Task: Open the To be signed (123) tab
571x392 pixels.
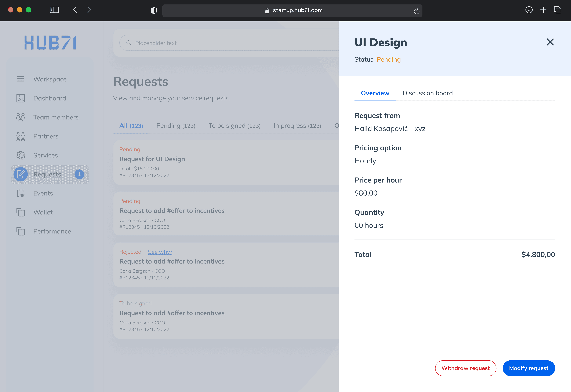Action: [234, 126]
